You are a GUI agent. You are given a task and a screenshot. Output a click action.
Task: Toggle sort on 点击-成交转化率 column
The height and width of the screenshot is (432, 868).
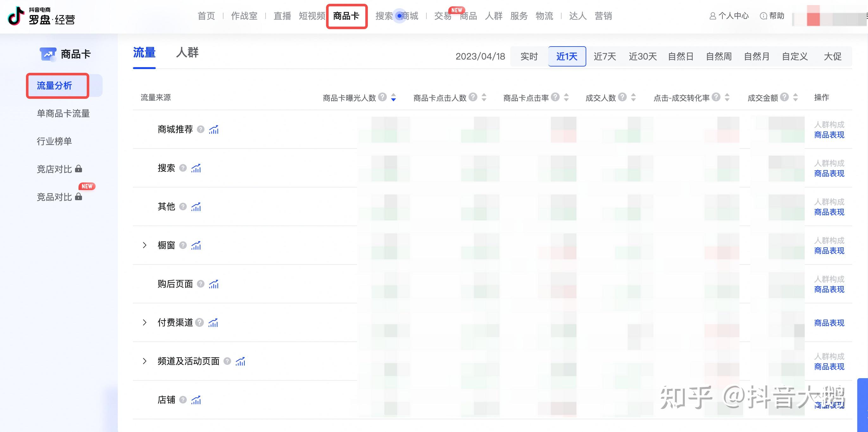click(x=727, y=98)
